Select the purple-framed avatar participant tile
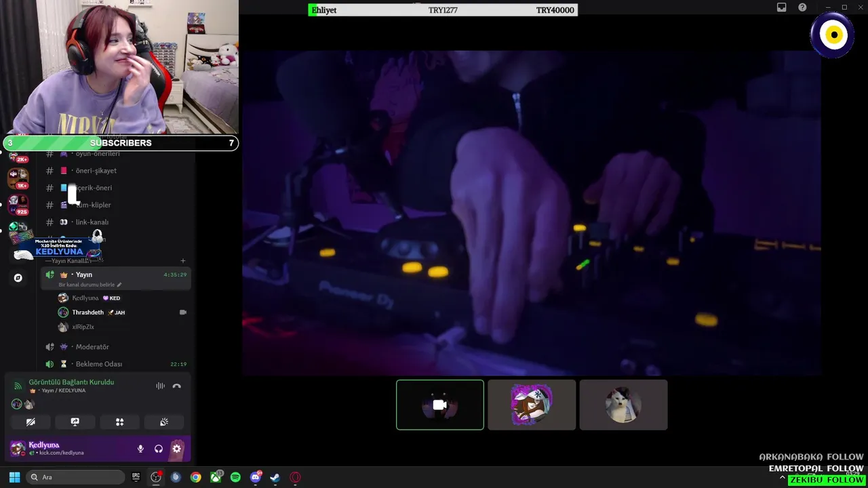The width and height of the screenshot is (868, 488). coord(532,405)
